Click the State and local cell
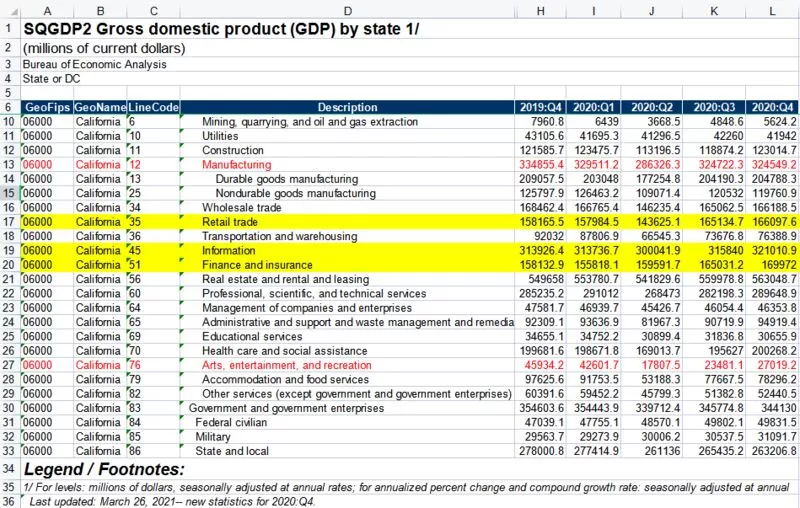This screenshot has width=800, height=508. pyautogui.click(x=347, y=451)
